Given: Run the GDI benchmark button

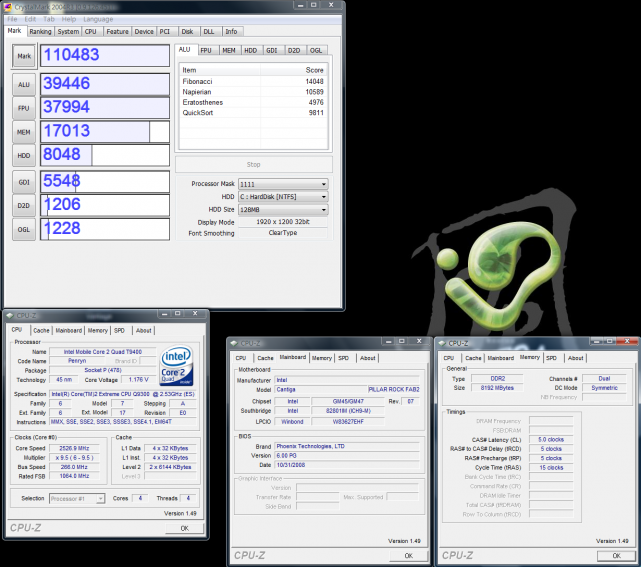Looking at the screenshot, I should click(24, 182).
